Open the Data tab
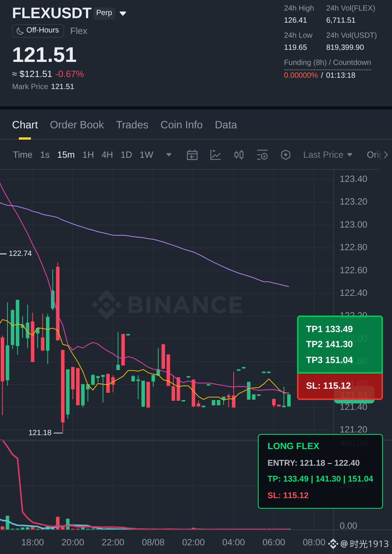Screen dimensions: 392x554 pos(226,125)
